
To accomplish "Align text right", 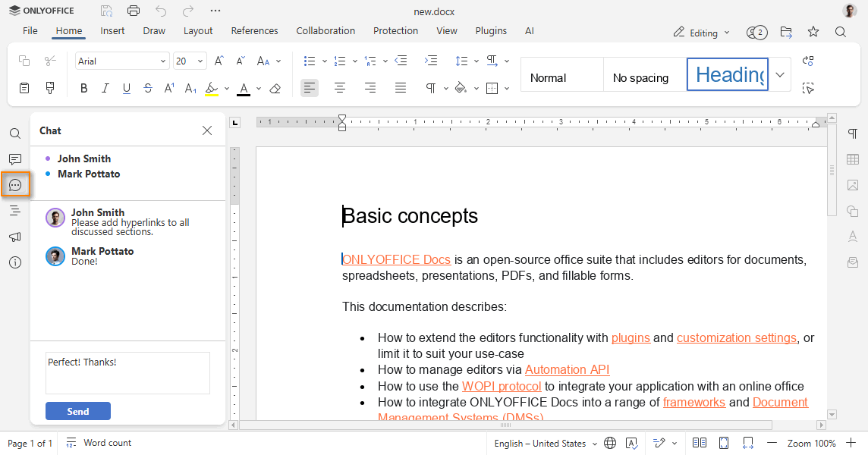I will coord(370,87).
